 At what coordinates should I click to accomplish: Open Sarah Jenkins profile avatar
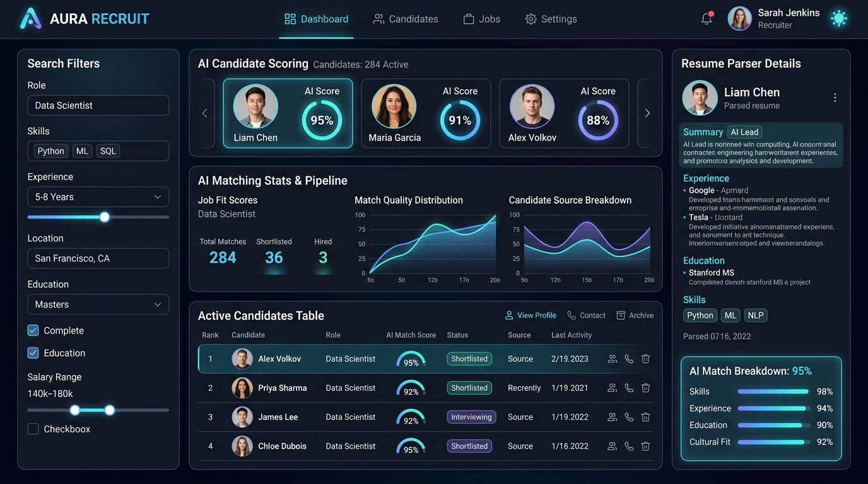click(x=740, y=19)
